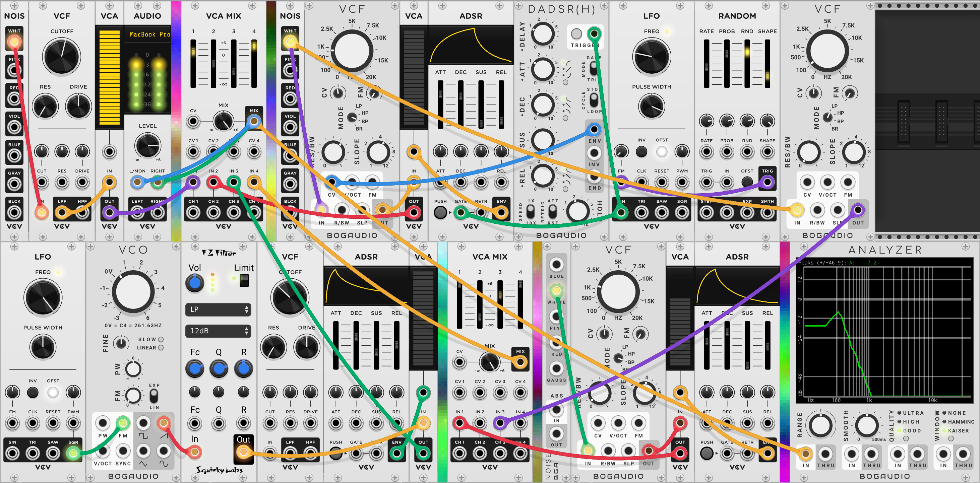
Task: Click the DADSR(H) END output jack
Action: (x=594, y=177)
